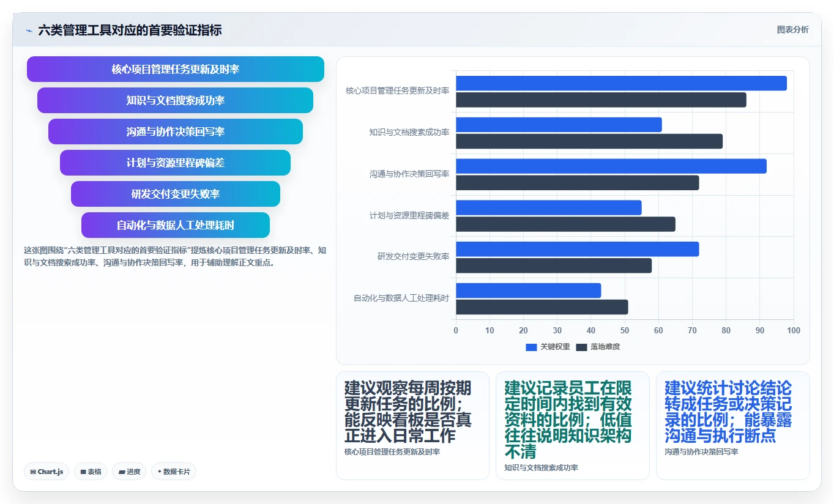
Task: Click the blue 关键权重 legend swatch
Action: coord(532,347)
